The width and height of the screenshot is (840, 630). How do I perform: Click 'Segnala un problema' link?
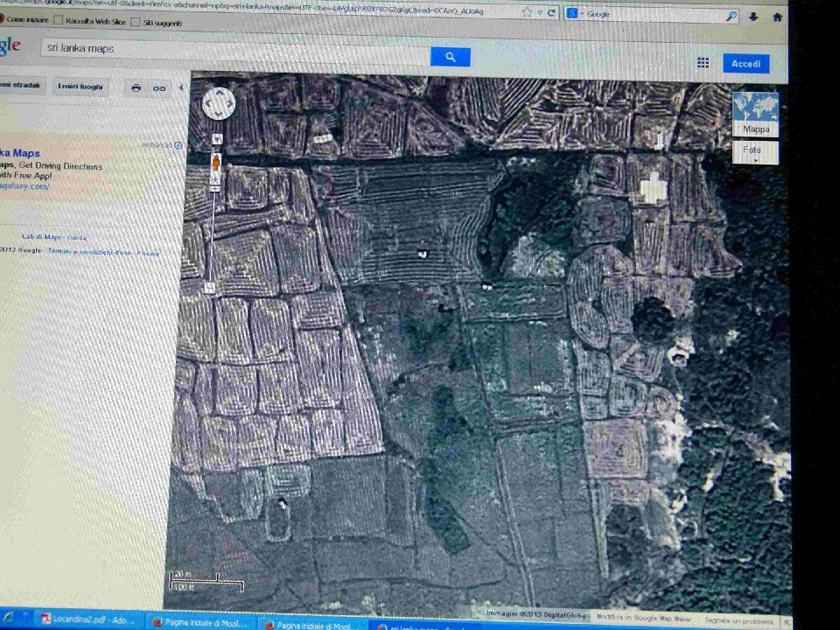point(738,621)
